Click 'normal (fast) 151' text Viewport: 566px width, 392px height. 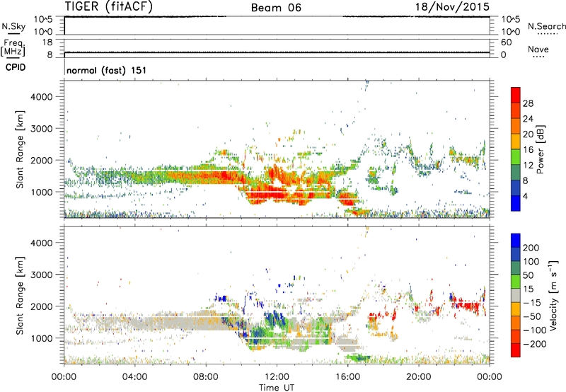[107, 70]
